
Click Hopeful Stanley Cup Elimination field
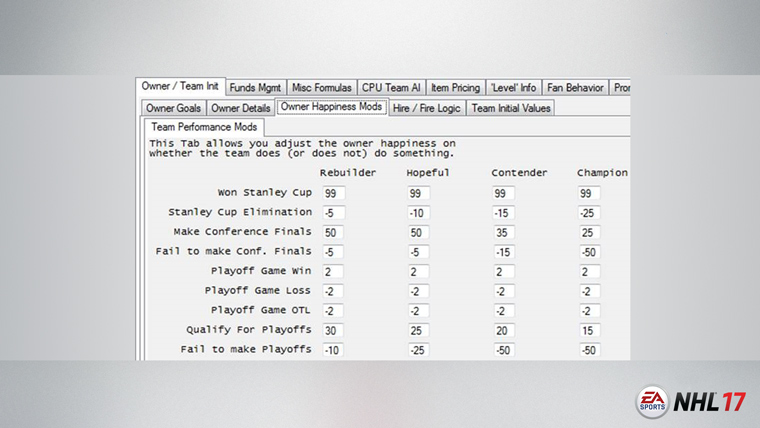click(418, 213)
